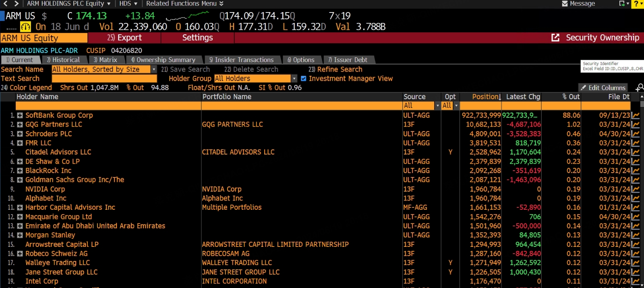Open the chart icon for Macquarie Group row

pyautogui.click(x=636, y=217)
